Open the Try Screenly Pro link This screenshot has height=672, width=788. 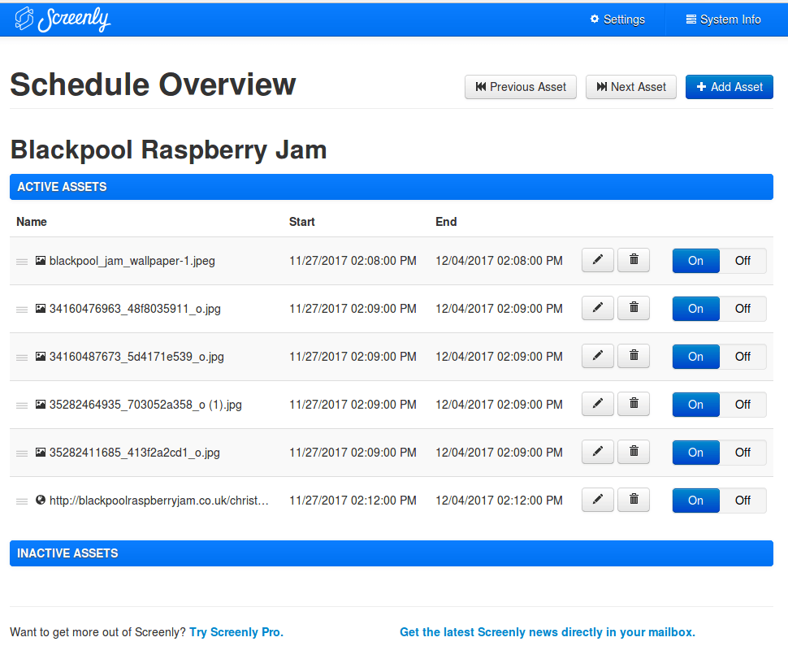[x=236, y=631]
